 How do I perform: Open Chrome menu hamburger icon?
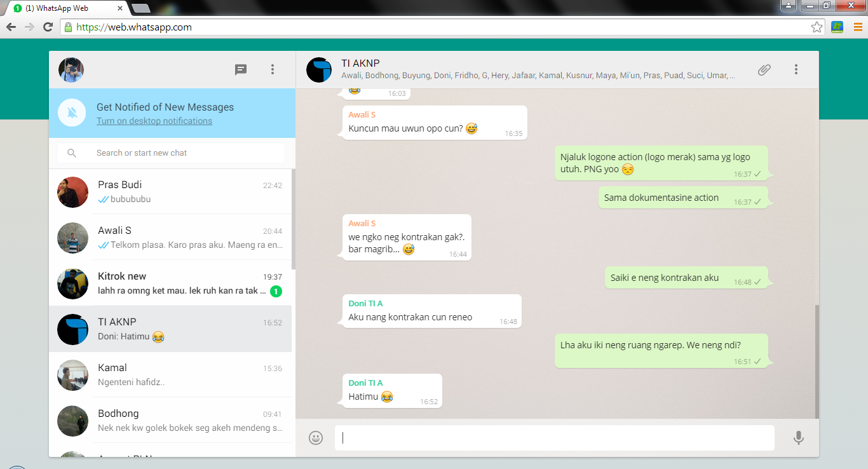coord(858,27)
